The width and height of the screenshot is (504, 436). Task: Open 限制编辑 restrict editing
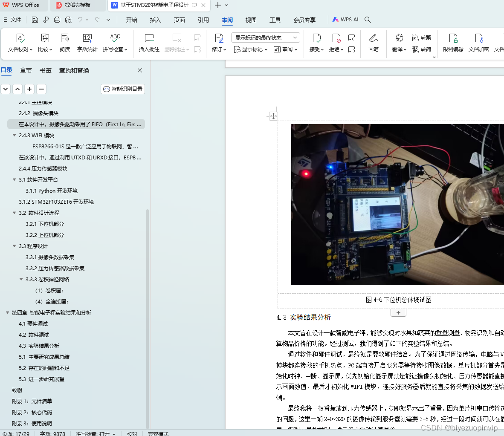[x=453, y=43]
